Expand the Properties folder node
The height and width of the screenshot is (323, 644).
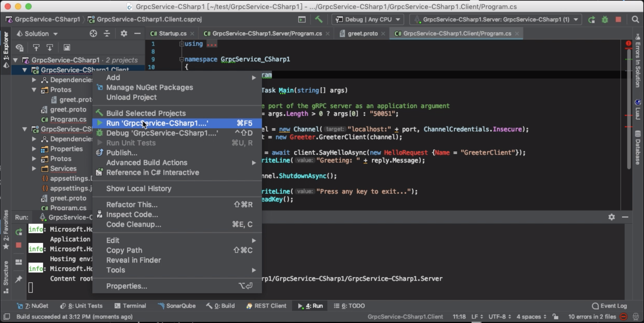tap(34, 149)
